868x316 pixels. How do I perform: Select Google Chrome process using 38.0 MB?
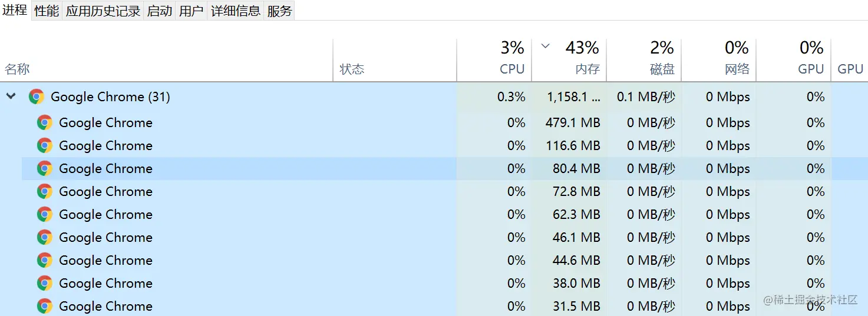click(105, 283)
